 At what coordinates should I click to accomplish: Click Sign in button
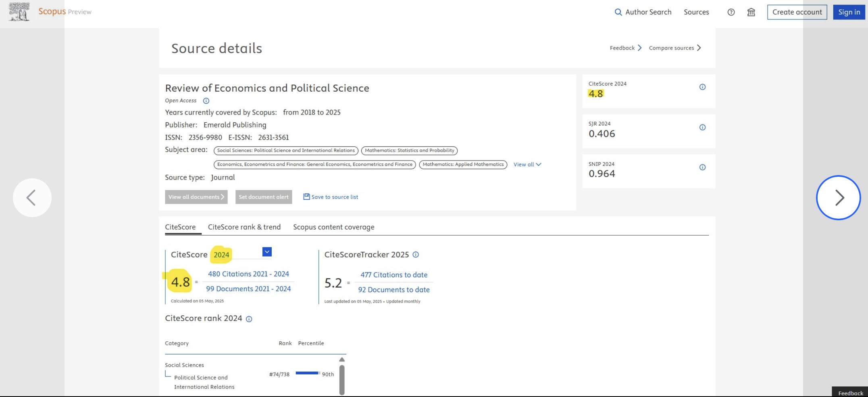(x=849, y=12)
